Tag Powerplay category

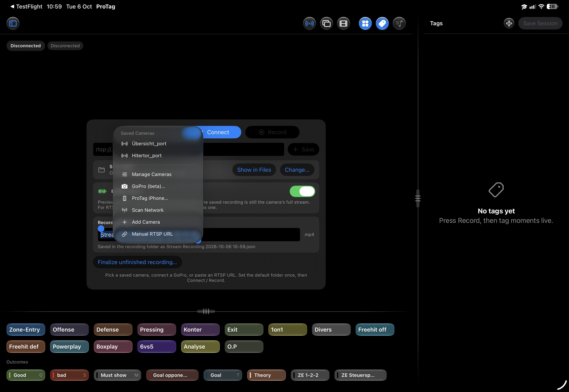pos(70,347)
